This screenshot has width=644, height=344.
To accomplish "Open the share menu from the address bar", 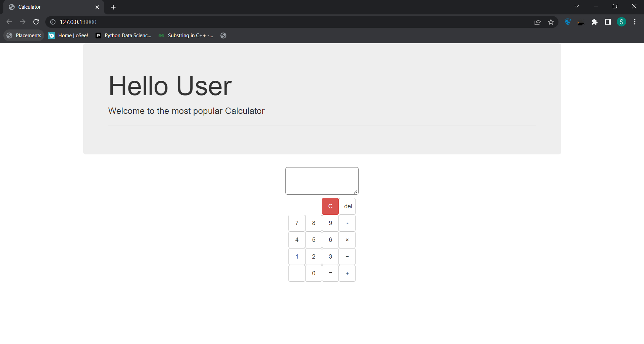I will click(x=537, y=22).
